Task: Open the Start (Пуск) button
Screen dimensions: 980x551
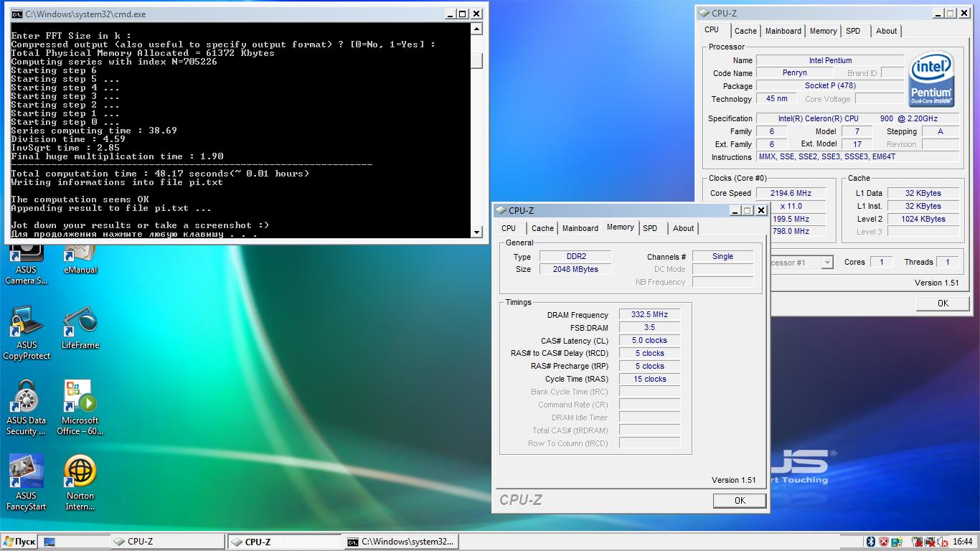Action: click(19, 542)
